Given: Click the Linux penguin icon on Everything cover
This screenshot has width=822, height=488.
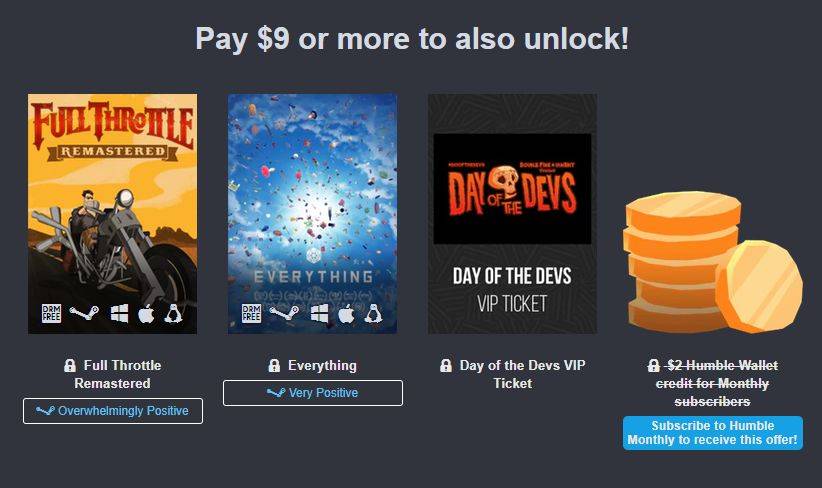Looking at the screenshot, I should [373, 313].
